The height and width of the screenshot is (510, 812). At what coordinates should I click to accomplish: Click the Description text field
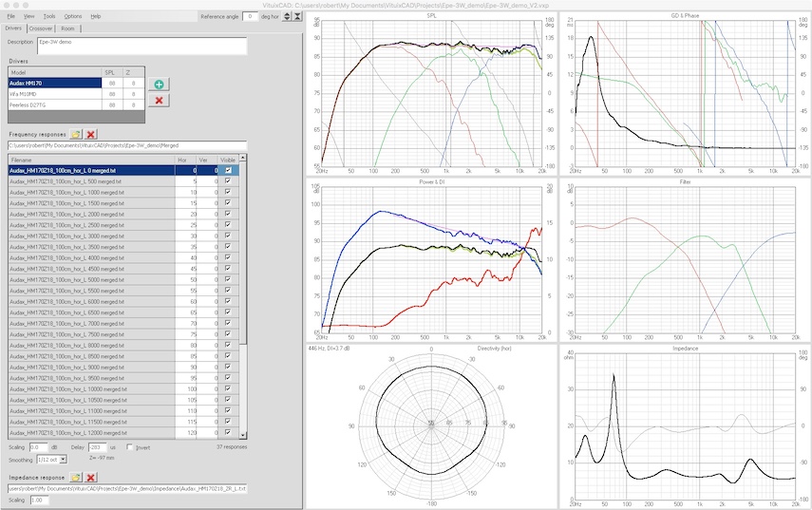click(142, 46)
